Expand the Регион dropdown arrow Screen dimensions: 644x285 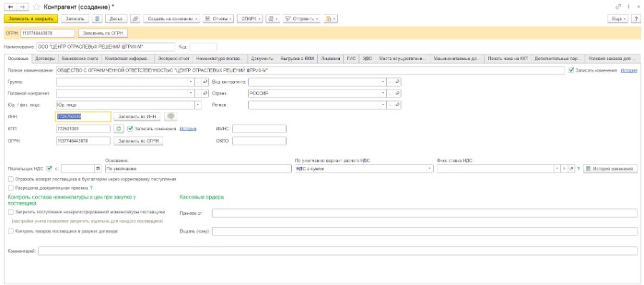coord(383,105)
